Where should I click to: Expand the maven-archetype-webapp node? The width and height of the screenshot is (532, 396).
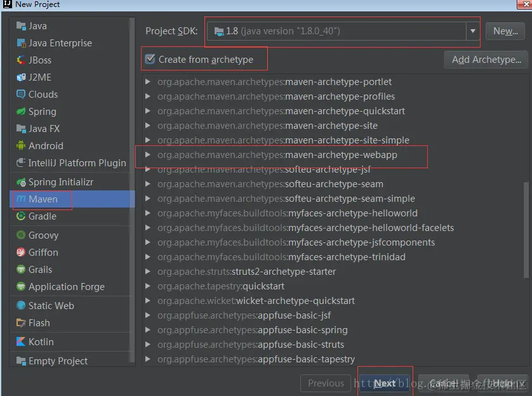point(147,155)
